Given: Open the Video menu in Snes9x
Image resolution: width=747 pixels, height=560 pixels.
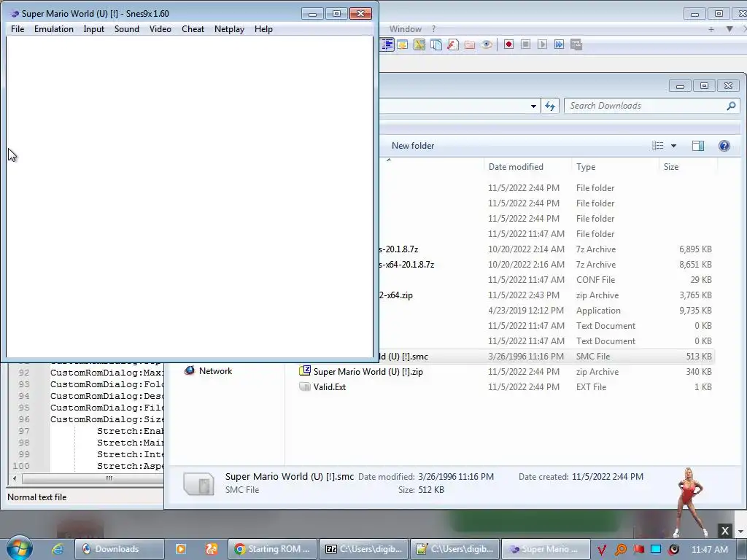Looking at the screenshot, I should (x=160, y=29).
